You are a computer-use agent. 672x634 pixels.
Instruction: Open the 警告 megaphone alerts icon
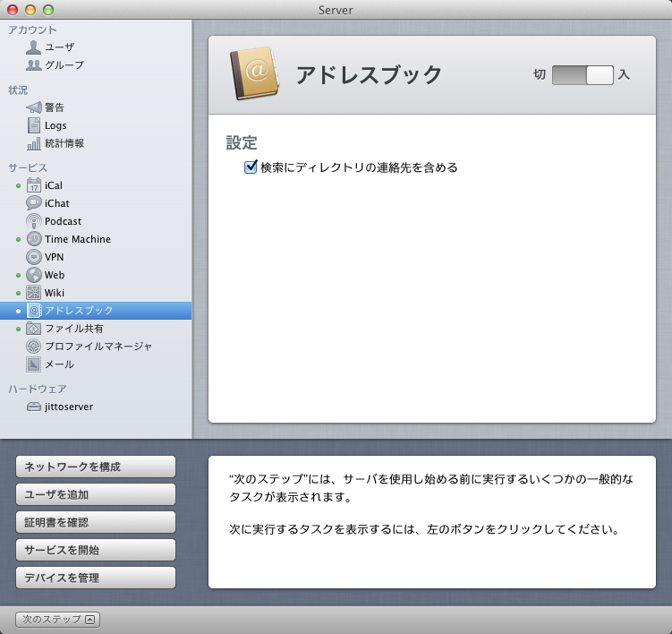[33, 107]
